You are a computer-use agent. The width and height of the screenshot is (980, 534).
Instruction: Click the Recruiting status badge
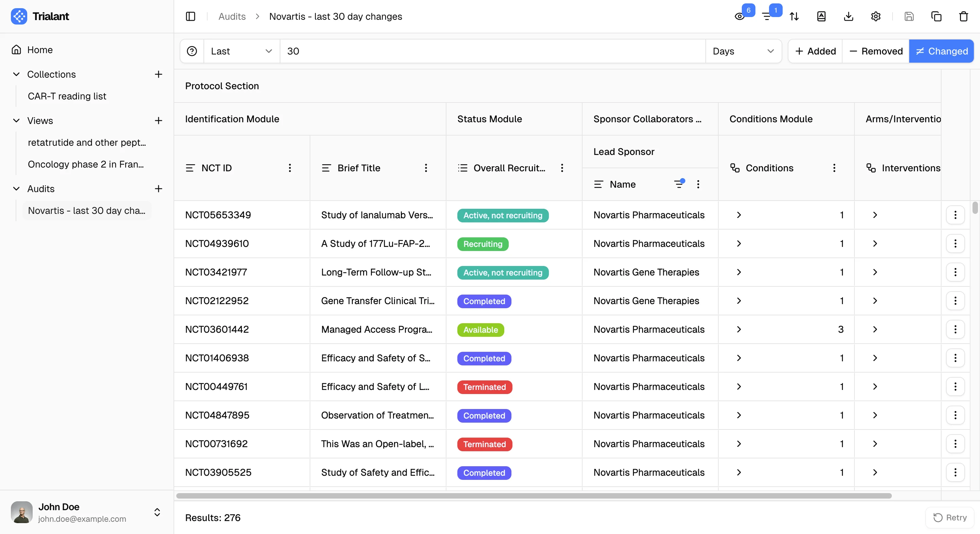tap(483, 244)
